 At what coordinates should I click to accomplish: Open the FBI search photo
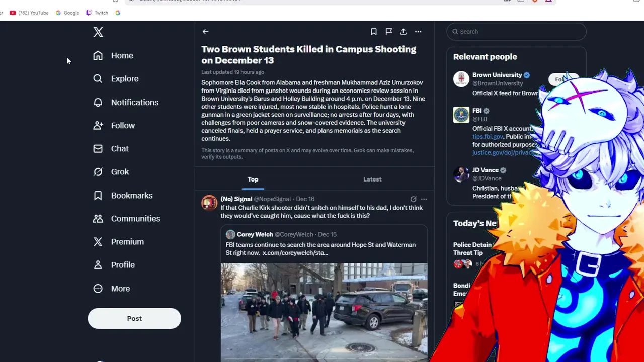[324, 312]
